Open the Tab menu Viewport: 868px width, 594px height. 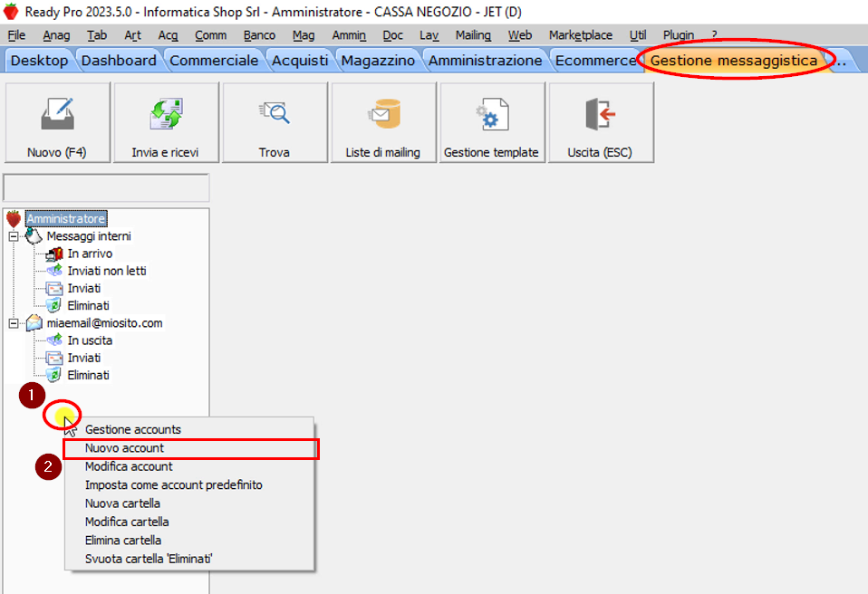point(97,35)
